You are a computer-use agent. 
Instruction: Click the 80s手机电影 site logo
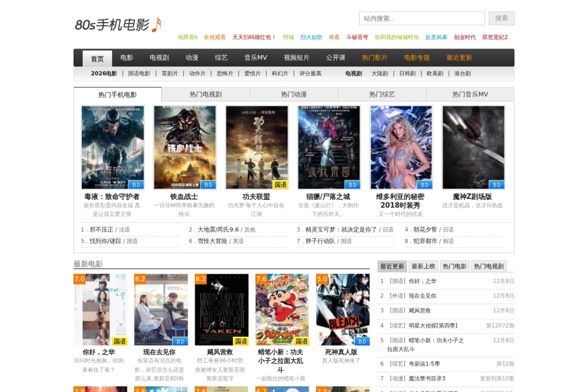click(119, 24)
